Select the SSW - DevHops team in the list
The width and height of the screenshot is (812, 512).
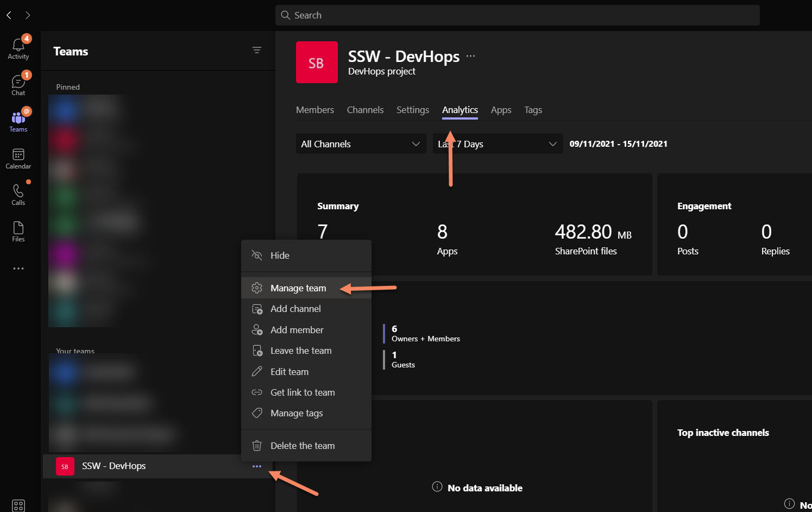click(x=114, y=466)
